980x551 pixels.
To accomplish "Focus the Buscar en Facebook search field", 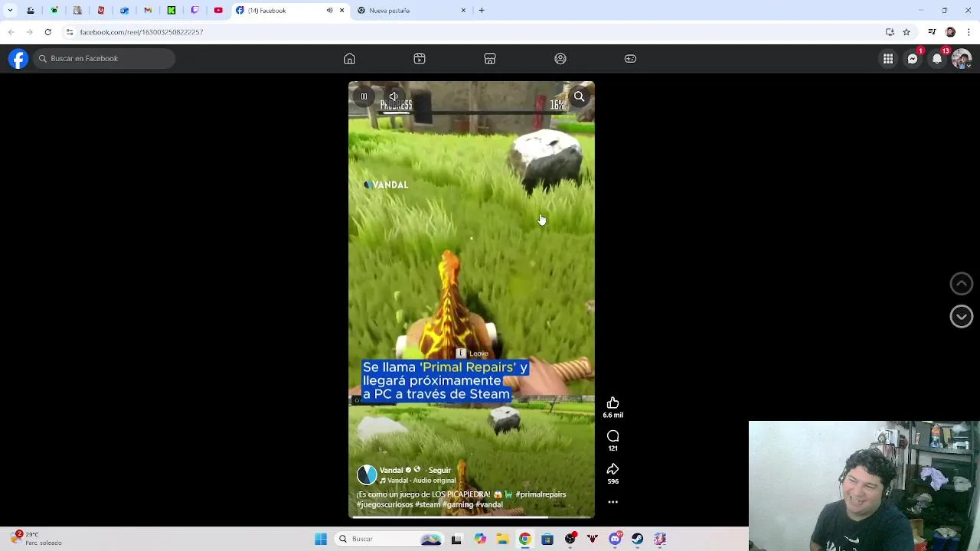I will coord(104,59).
